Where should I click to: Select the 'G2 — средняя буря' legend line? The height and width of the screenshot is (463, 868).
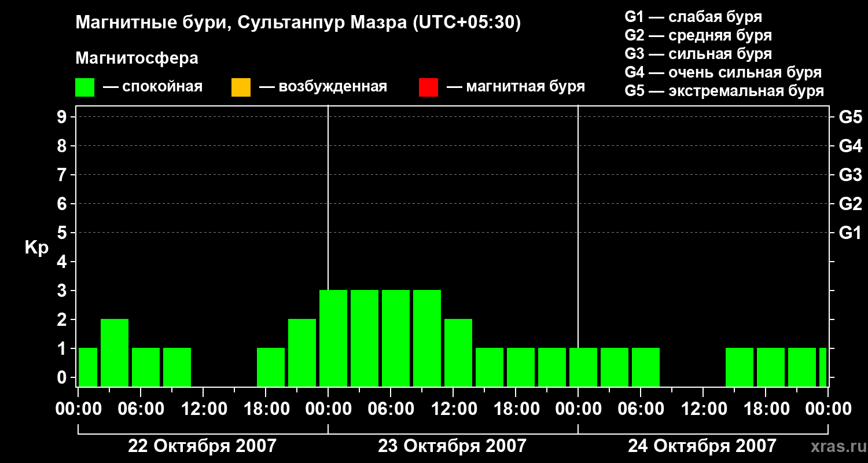698,35
